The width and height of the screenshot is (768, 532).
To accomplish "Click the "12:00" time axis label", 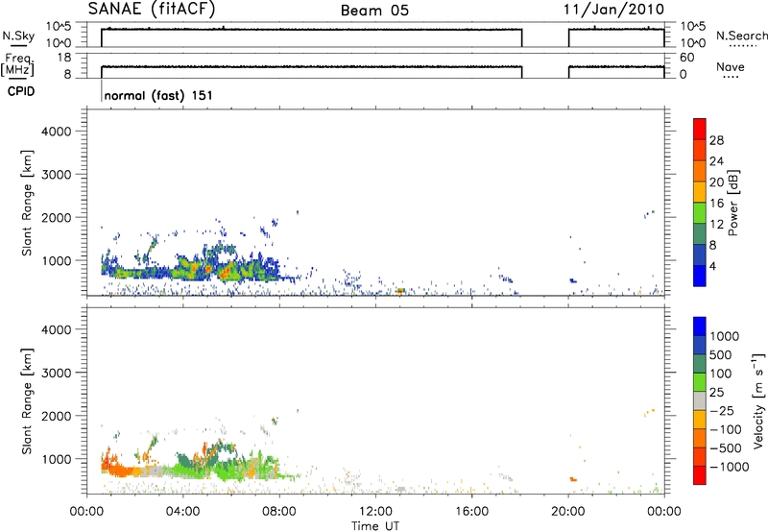I will (x=375, y=512).
